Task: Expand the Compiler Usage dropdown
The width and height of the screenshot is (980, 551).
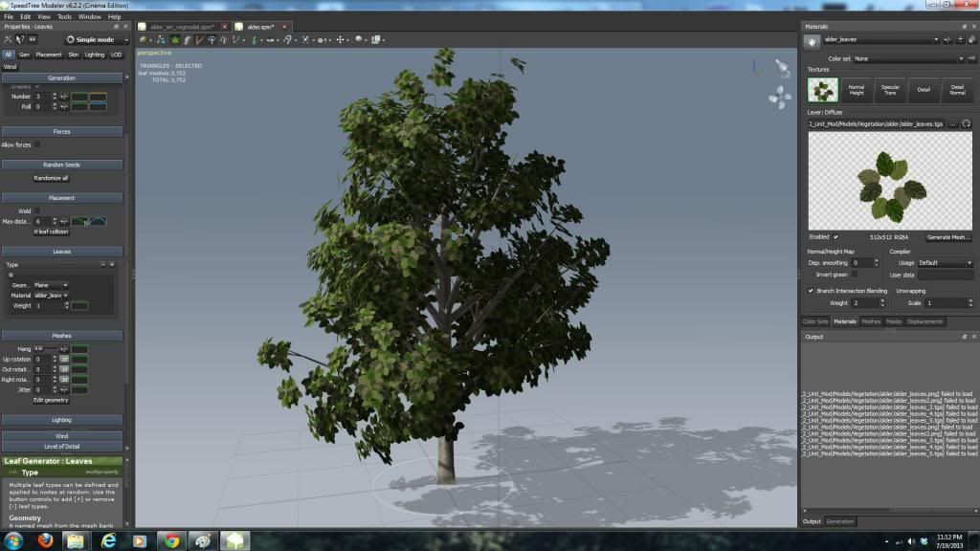Action: [x=943, y=262]
